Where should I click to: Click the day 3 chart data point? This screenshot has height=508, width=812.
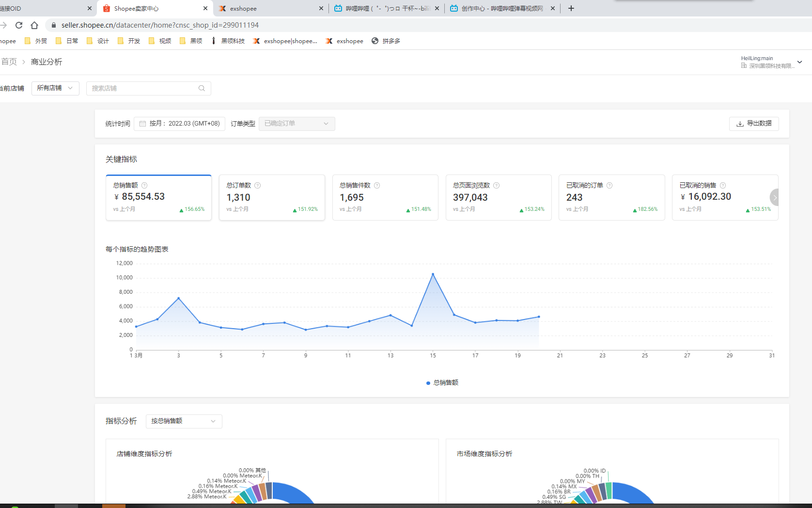pyautogui.click(x=179, y=298)
